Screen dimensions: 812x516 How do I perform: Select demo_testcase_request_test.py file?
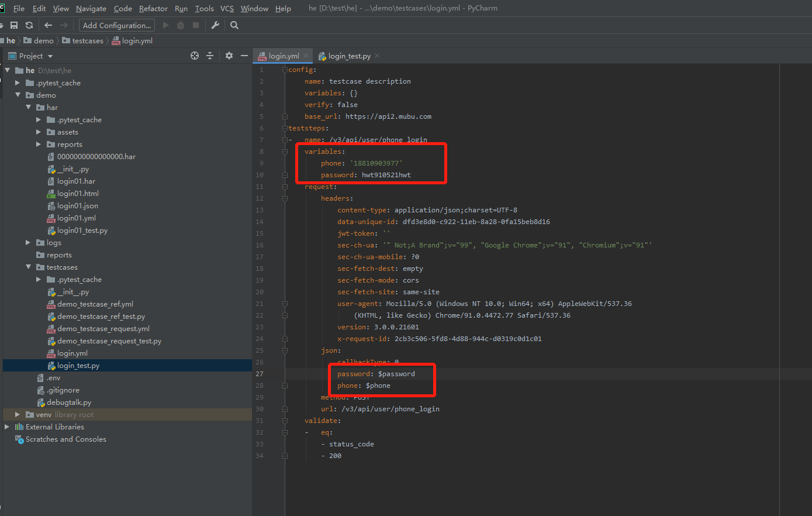pos(109,341)
